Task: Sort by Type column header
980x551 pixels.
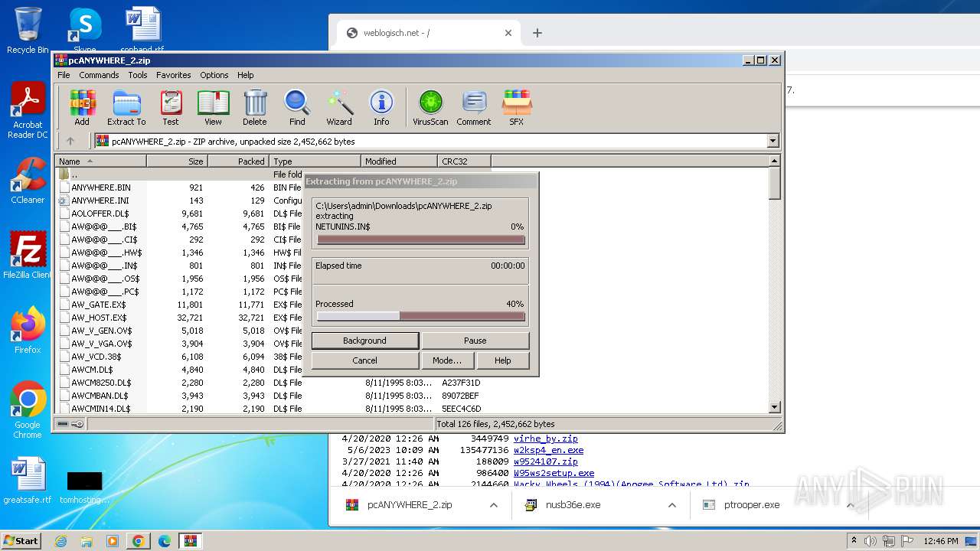Action: pos(315,161)
